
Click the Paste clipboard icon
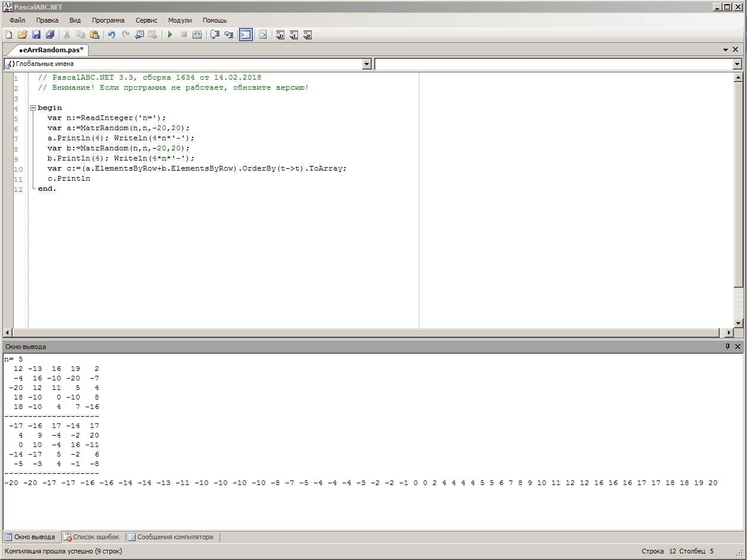95,35
